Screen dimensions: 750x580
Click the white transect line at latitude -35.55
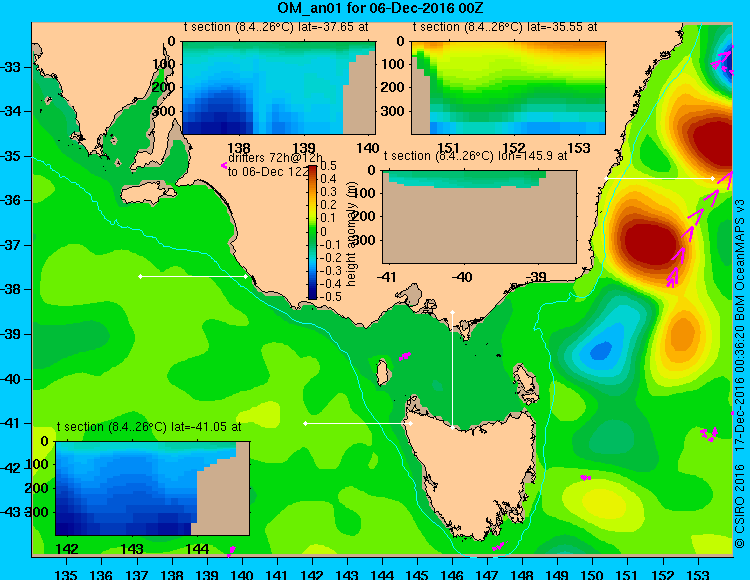point(659,178)
